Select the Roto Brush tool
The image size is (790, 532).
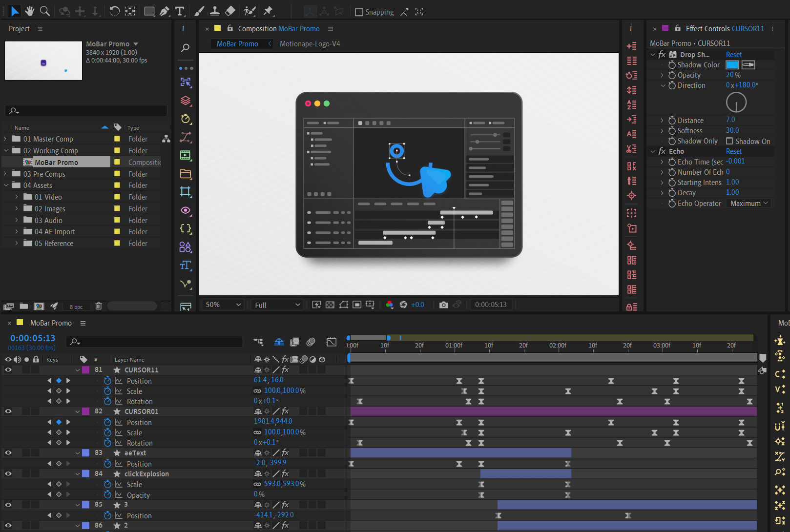[x=250, y=11]
